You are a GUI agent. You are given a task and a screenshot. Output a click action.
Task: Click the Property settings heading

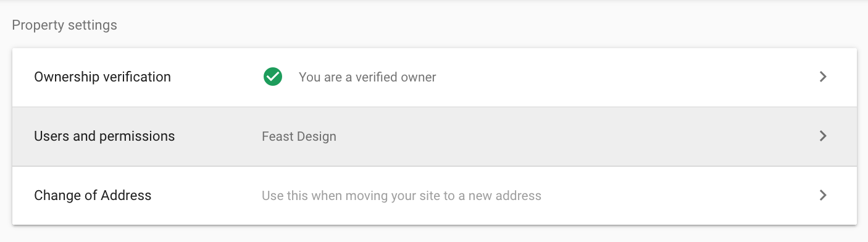pyautogui.click(x=64, y=25)
